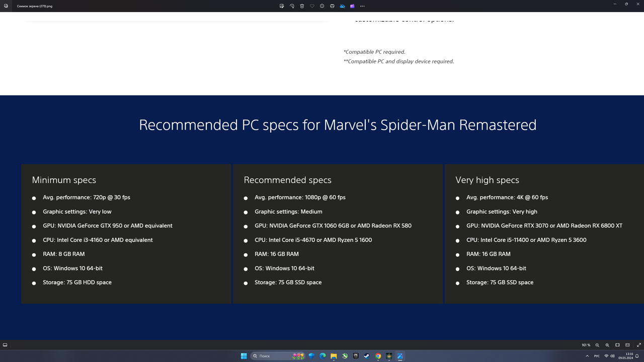This screenshot has height=362, width=644.
Task: Click "Graphic settings: Very low"
Action: coord(77,212)
